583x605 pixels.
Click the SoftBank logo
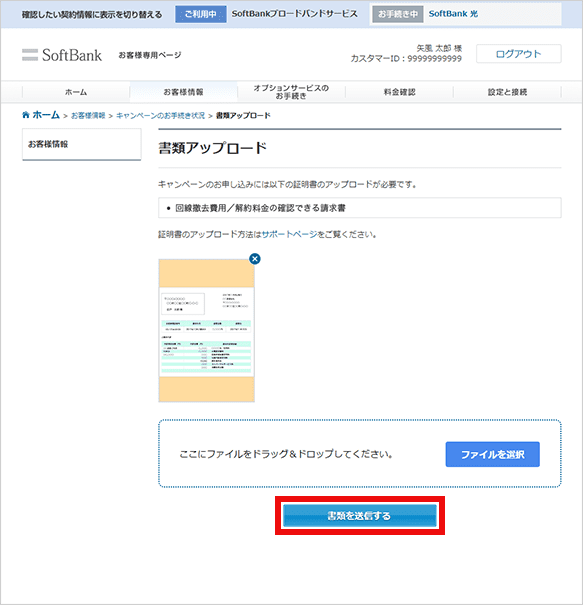[x=62, y=55]
